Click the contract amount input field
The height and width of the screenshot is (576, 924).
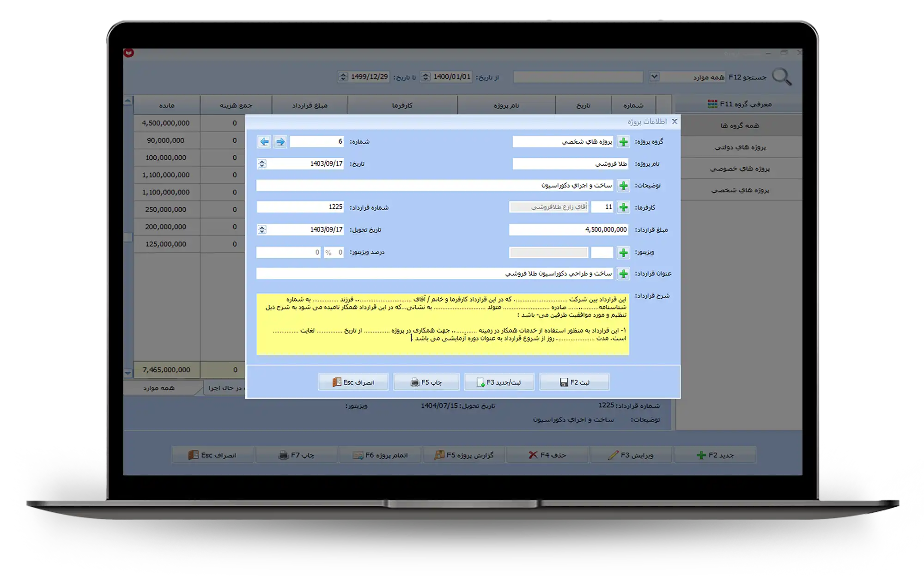(568, 230)
